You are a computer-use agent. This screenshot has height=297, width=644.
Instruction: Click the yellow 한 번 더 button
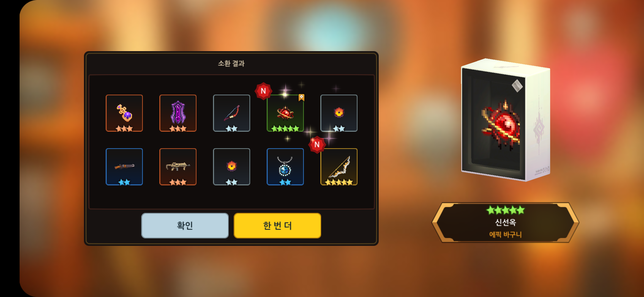pyautogui.click(x=277, y=226)
